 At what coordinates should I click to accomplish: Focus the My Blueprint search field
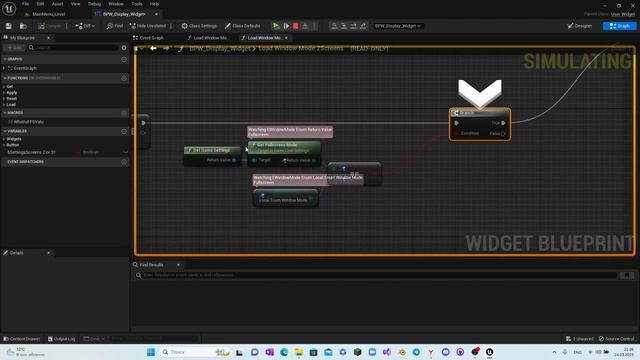(73, 48)
